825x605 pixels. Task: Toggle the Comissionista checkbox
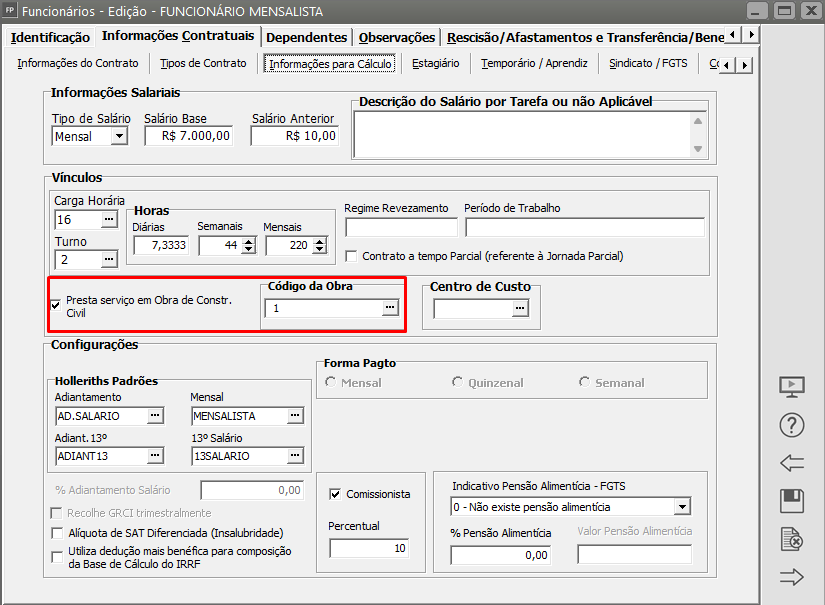point(336,494)
